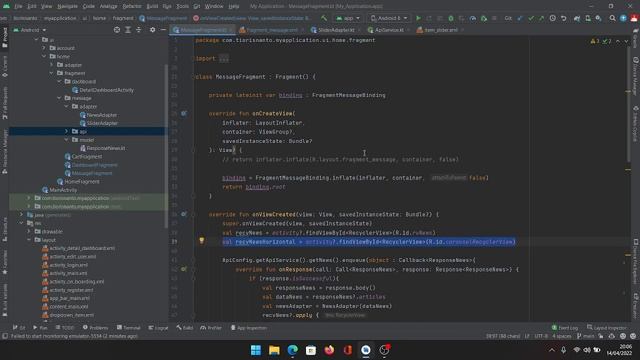Switch to the ApiService.kt tab
This screenshot has width=640, height=360.
(389, 30)
